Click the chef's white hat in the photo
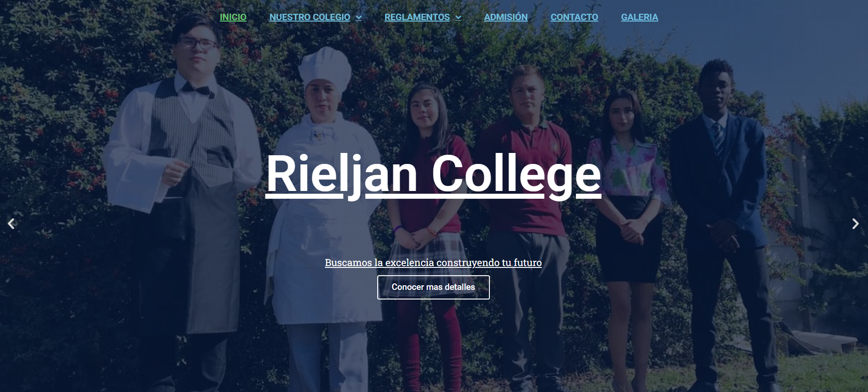Screen dimensions: 868x392 click(325, 66)
